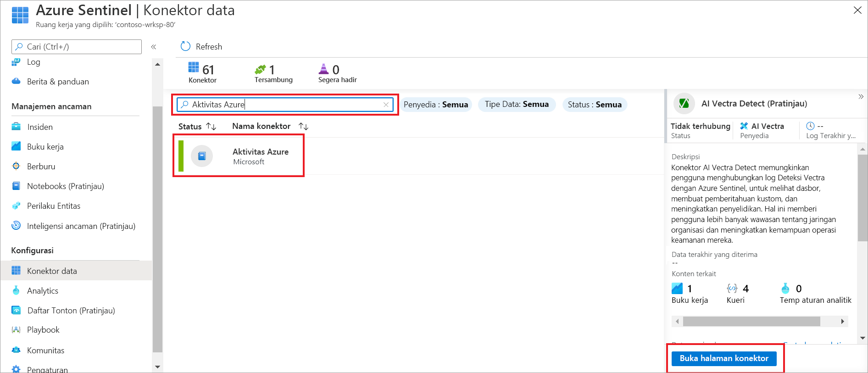The height and width of the screenshot is (373, 868).
Task: Click the Azure Sentinel logo icon
Action: pyautogui.click(x=20, y=15)
